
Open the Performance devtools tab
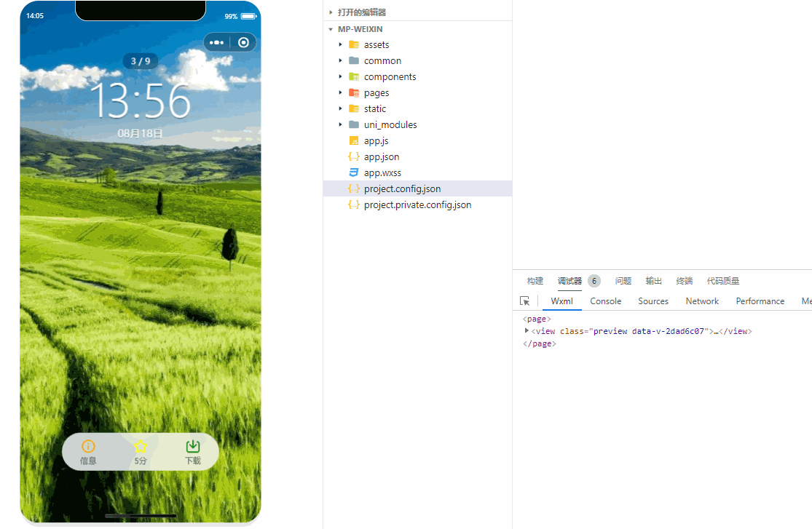tap(760, 301)
